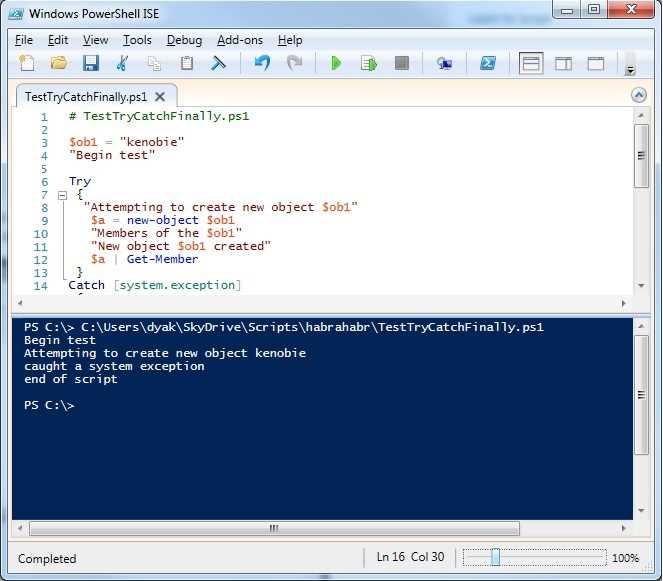663x581 pixels.
Task: Open the View menu
Action: point(96,40)
